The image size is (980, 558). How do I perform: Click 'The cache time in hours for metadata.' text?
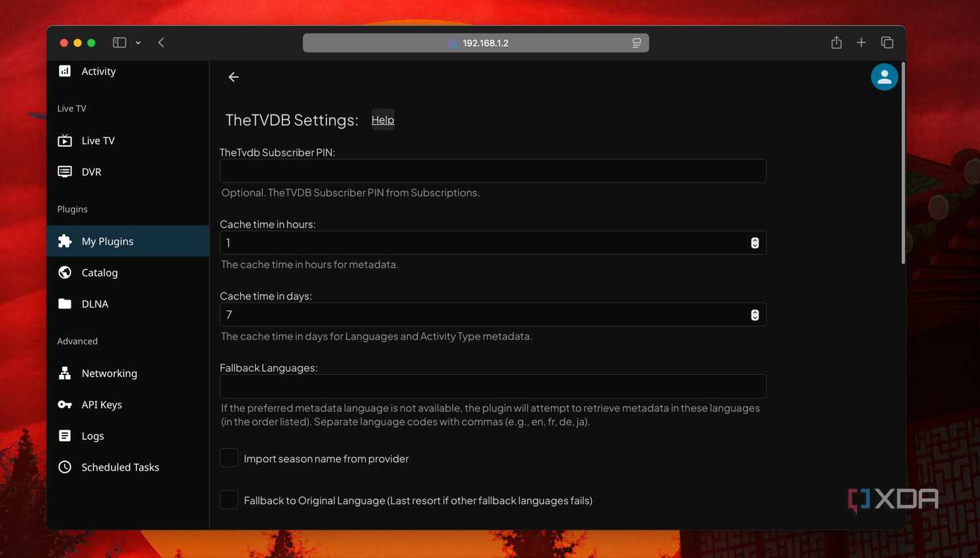[309, 264]
